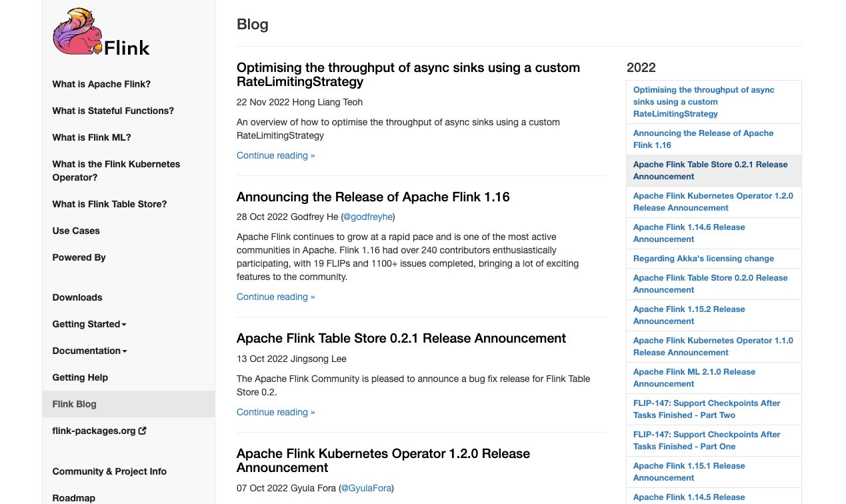The image size is (846, 504).
Task: Select 2022 list entry Kubernetes Operator 1.2.0 Release
Action: pos(714,202)
